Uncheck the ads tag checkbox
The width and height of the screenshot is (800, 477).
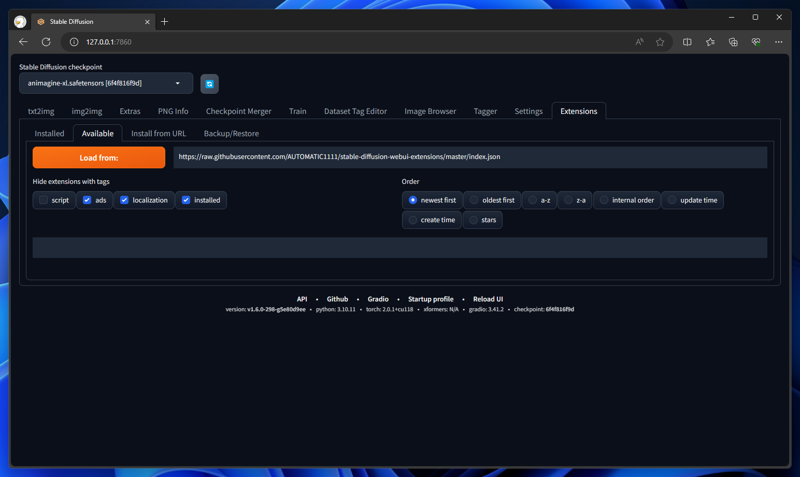tap(87, 200)
